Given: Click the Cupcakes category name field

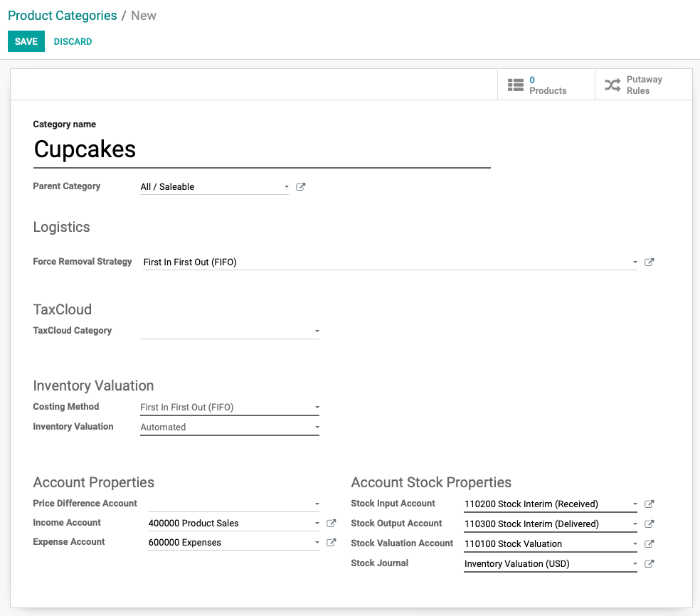Looking at the screenshot, I should [x=262, y=149].
